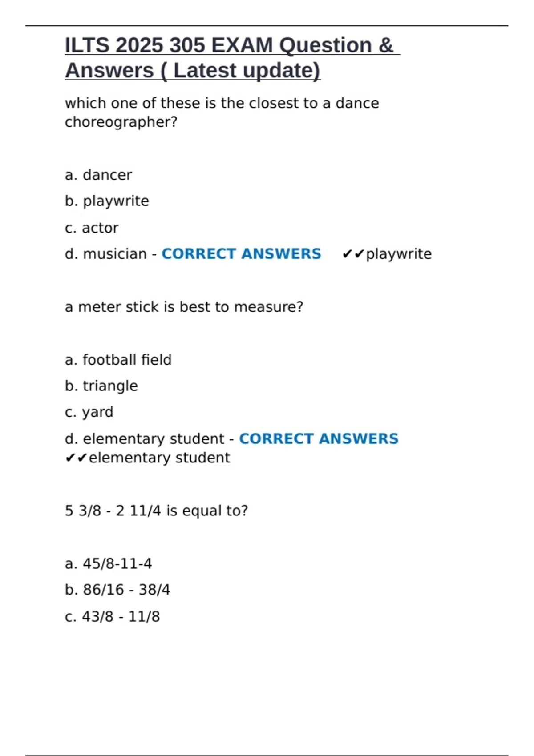The image size is (534, 756).
Task: Pick option a. 45/8-11-4
Action: [x=108, y=564]
